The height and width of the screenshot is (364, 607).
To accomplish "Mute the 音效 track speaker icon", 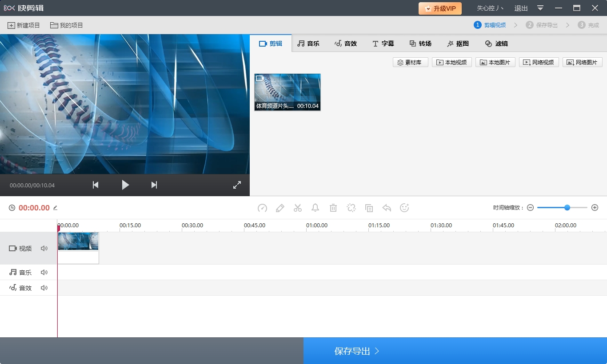I will coord(44,288).
